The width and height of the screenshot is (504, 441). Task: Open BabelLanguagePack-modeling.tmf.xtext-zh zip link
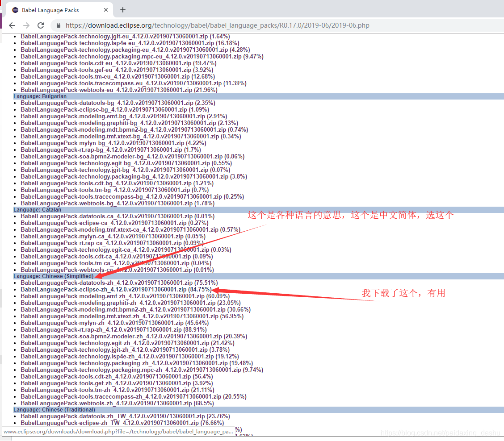[132, 316]
